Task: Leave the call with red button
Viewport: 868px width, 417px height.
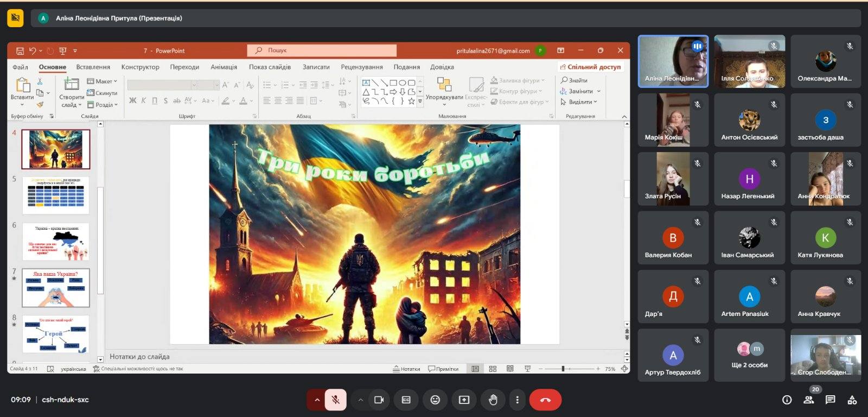Action: tap(545, 400)
